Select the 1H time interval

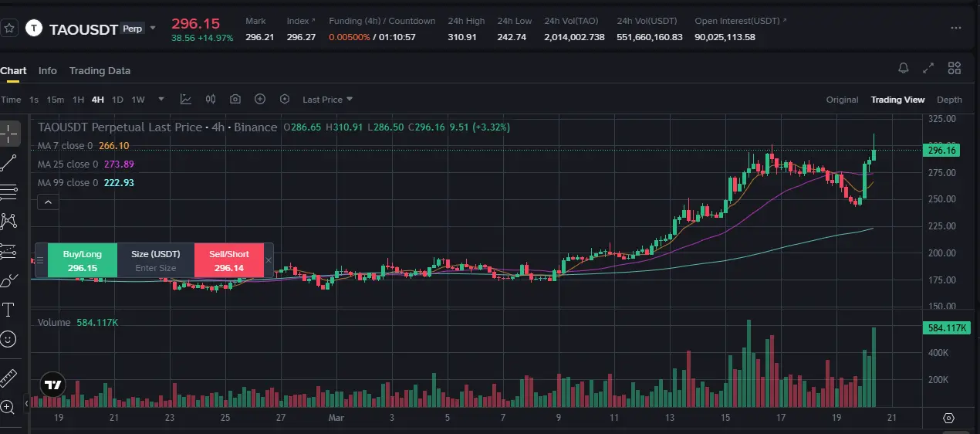coord(78,100)
